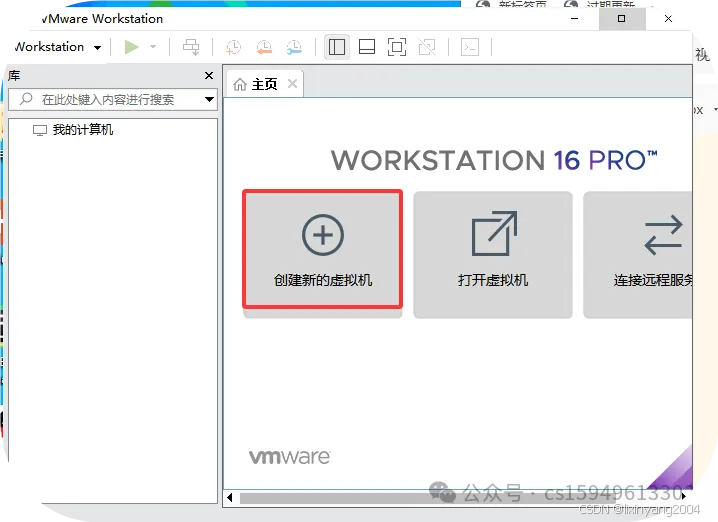Minimize the VMware Workstation window
The width and height of the screenshot is (718, 522).
575,19
